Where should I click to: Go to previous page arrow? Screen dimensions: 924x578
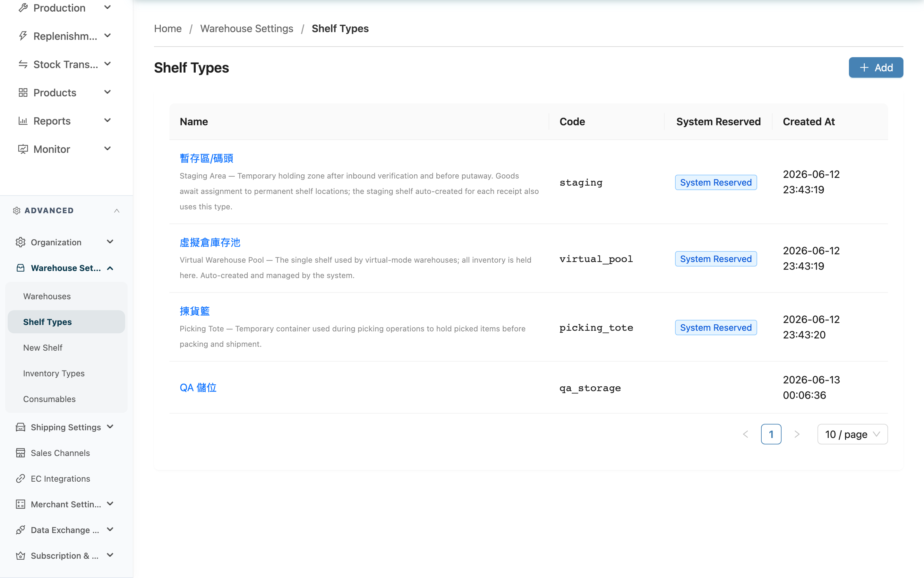pyautogui.click(x=745, y=434)
